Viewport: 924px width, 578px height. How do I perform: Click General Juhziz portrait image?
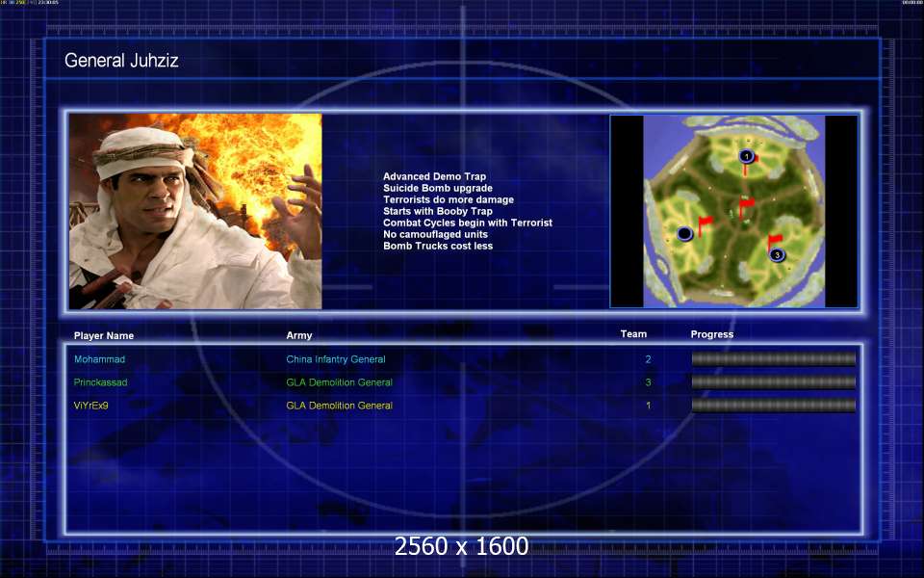195,211
